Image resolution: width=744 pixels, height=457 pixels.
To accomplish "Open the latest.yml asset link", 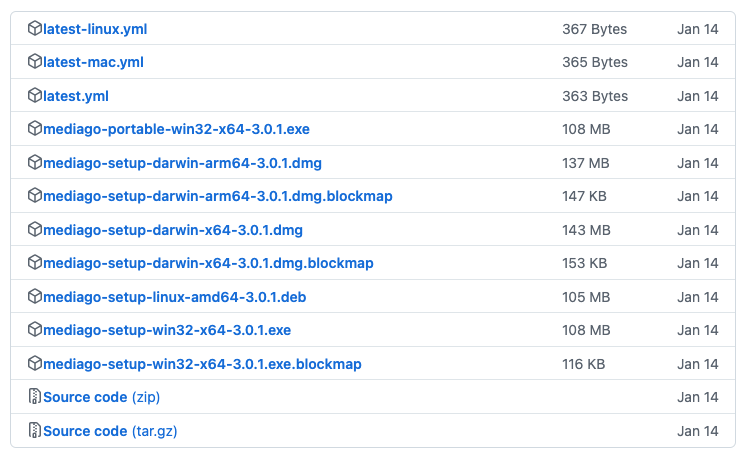I will point(76,96).
